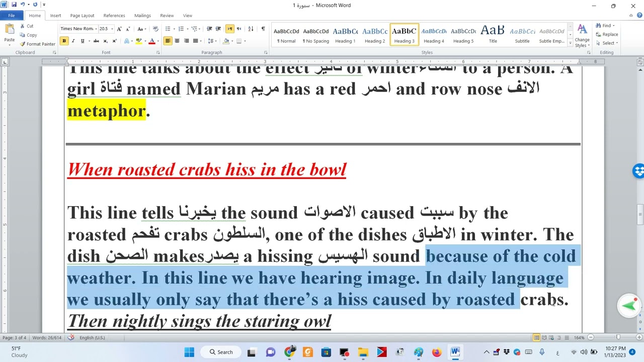Image resolution: width=644 pixels, height=362 pixels.
Task: Click the Grow Font icon
Action: pos(120,29)
